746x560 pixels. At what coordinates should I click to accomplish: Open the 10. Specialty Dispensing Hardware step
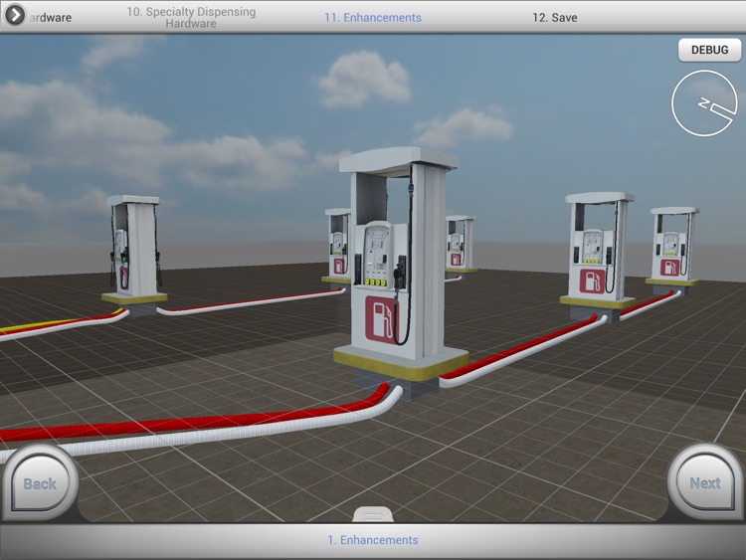pyautogui.click(x=191, y=18)
